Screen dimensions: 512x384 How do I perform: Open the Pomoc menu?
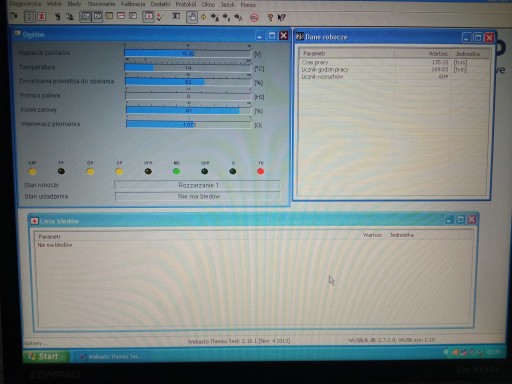tap(248, 5)
